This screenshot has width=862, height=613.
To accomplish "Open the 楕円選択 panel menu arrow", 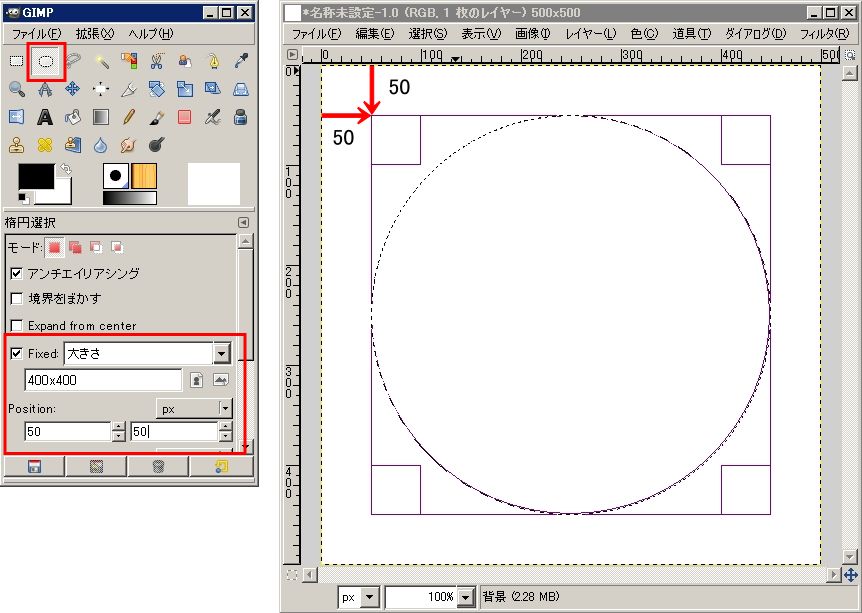I will pyautogui.click(x=243, y=222).
